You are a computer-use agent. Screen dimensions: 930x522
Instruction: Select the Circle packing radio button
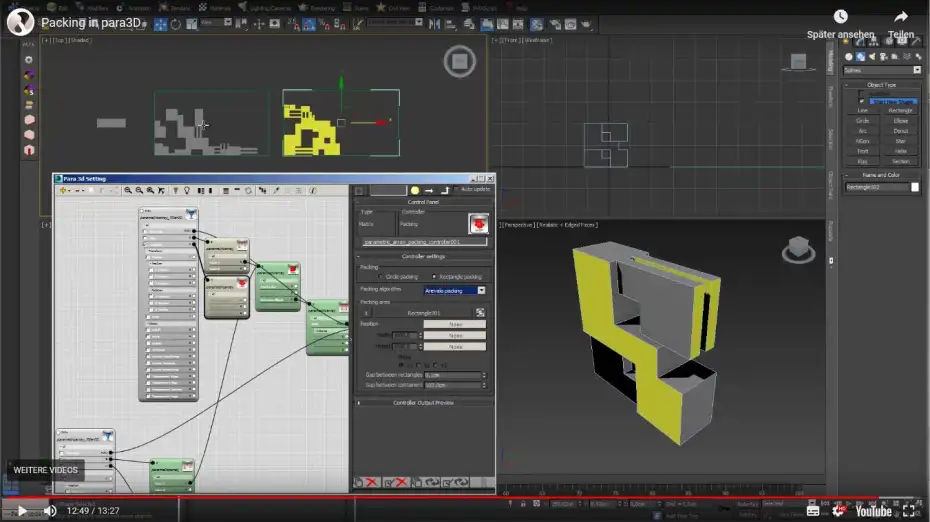coord(381,277)
